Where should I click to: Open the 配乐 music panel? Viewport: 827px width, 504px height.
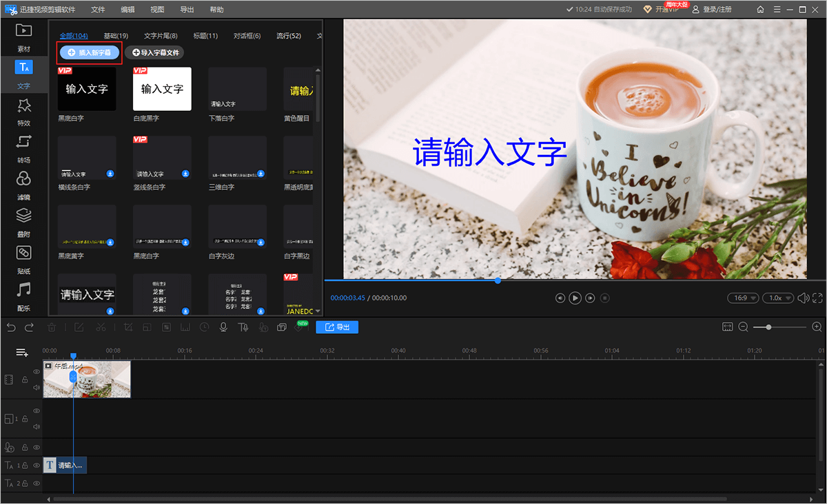(23, 295)
